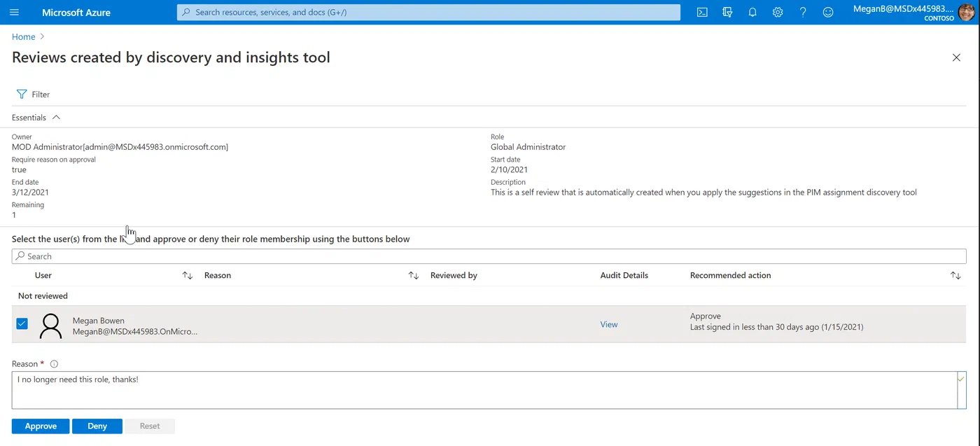
Task: Click the MeganB account avatar
Action: click(x=966, y=13)
